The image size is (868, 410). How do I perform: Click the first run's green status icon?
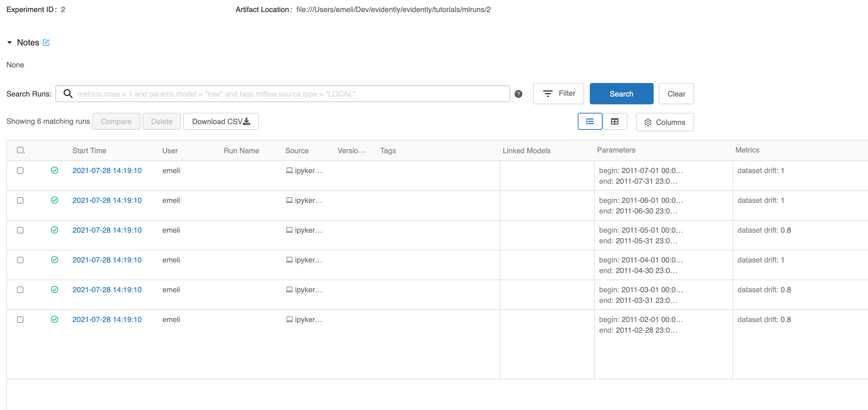click(x=54, y=171)
